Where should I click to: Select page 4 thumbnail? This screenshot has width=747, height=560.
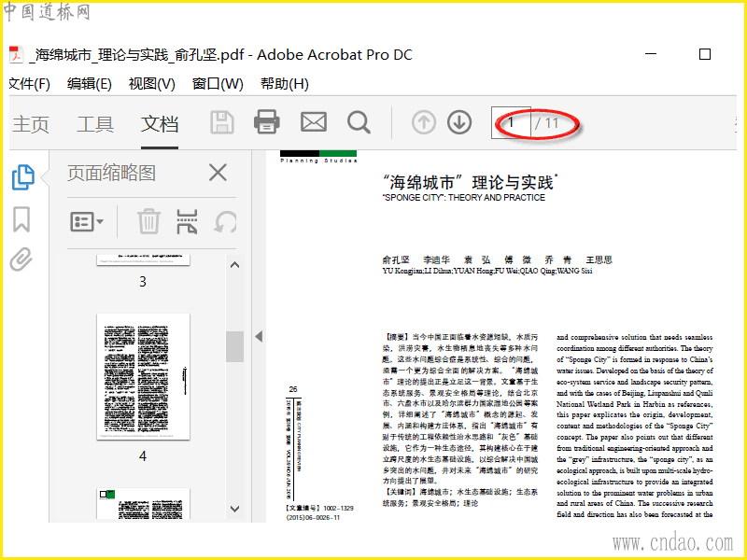point(143,376)
